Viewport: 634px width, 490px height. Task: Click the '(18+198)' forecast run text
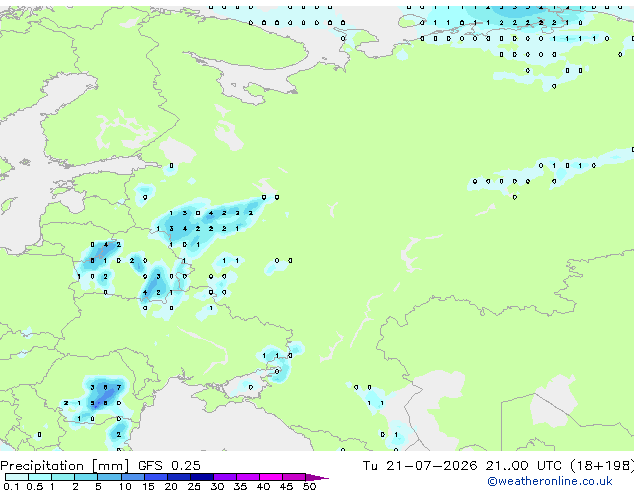click(x=602, y=465)
